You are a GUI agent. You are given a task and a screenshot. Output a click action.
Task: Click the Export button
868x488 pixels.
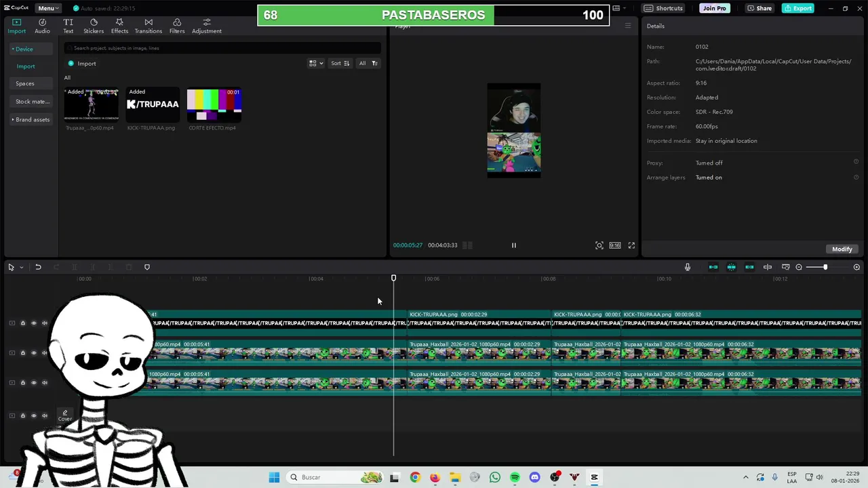[797, 8]
